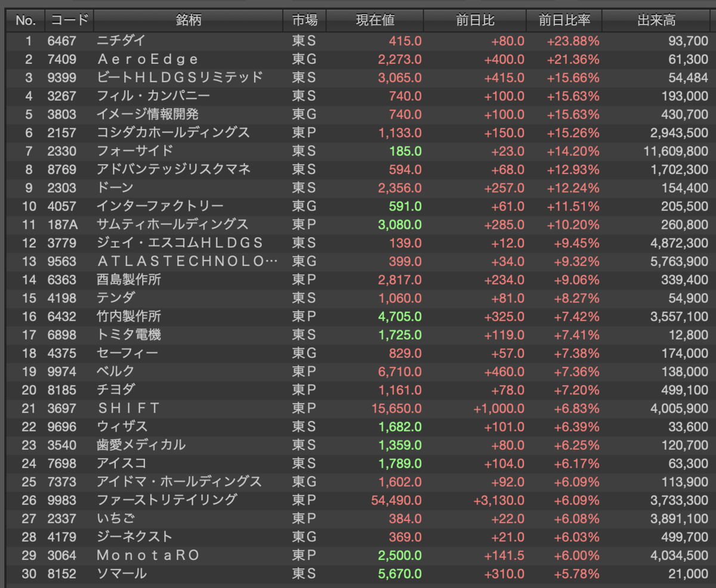Image resolution: width=716 pixels, height=588 pixels.
Task: Select ジーネクスト stock name
Action: pos(134,537)
